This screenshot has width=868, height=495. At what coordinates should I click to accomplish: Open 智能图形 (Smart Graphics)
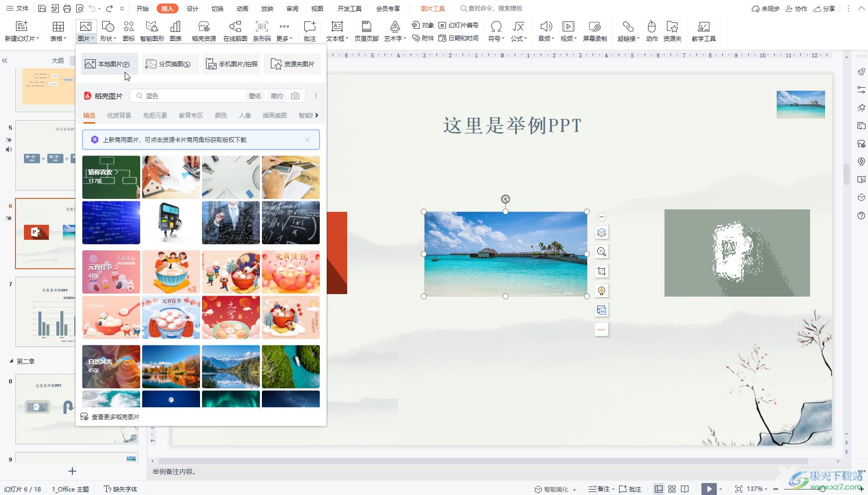pos(152,31)
